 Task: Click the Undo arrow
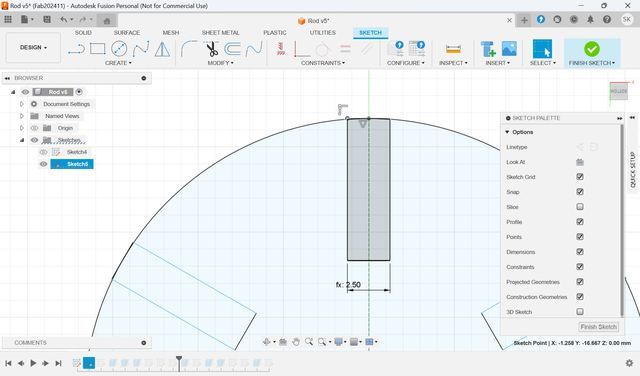[x=63, y=19]
